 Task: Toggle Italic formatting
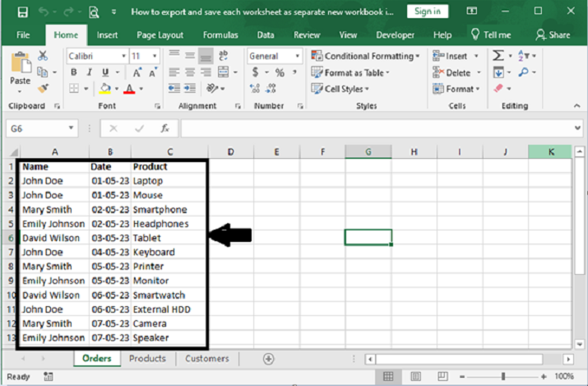coord(90,72)
